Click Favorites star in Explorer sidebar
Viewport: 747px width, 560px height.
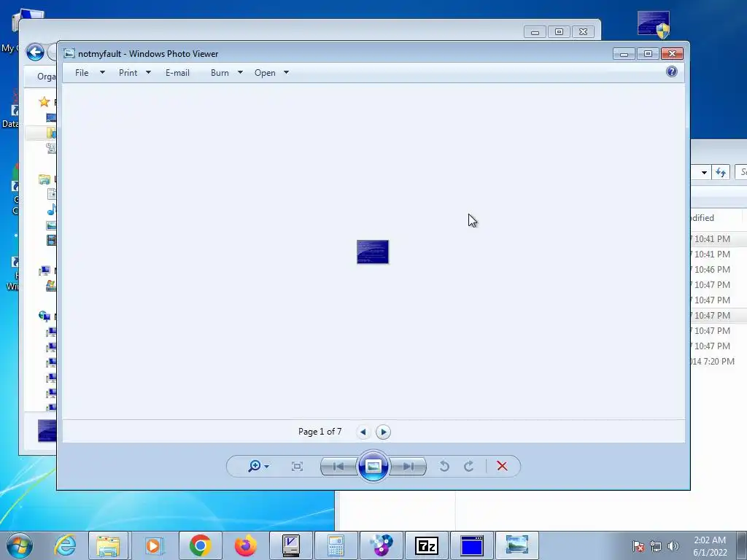click(x=44, y=101)
